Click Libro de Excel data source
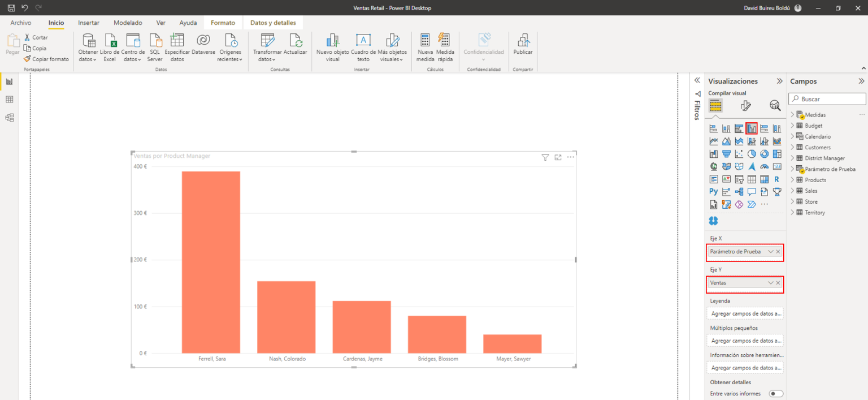Screen dimensions: 868x400 (110, 48)
